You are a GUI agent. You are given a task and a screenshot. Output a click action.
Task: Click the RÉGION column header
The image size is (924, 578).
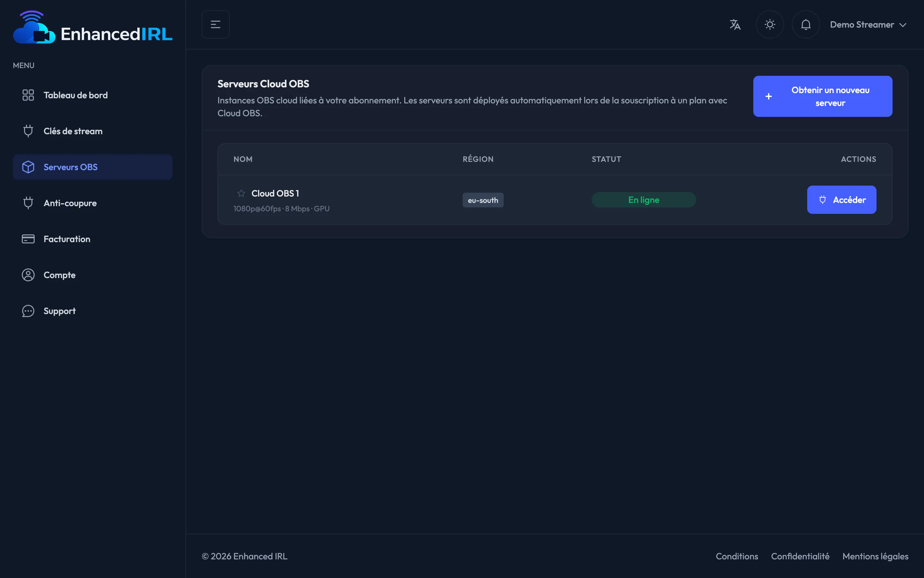(x=478, y=159)
